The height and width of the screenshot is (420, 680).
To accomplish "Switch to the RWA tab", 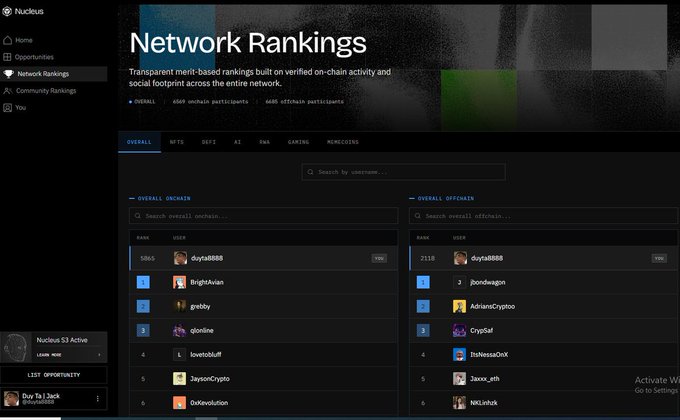I will [x=265, y=142].
